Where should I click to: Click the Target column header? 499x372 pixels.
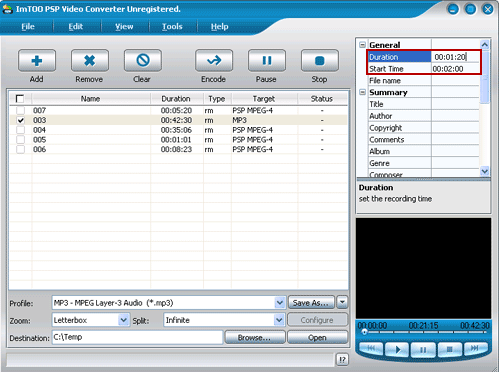[264, 99]
